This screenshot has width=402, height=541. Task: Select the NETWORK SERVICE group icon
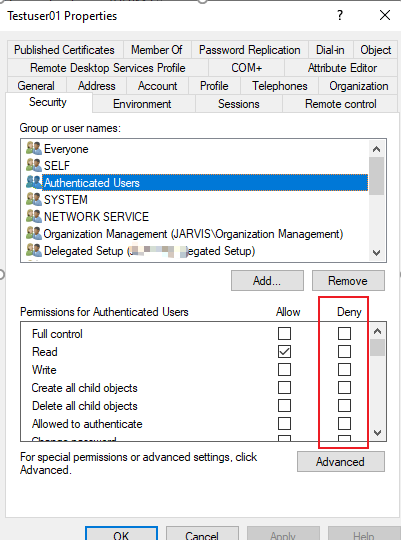34,216
